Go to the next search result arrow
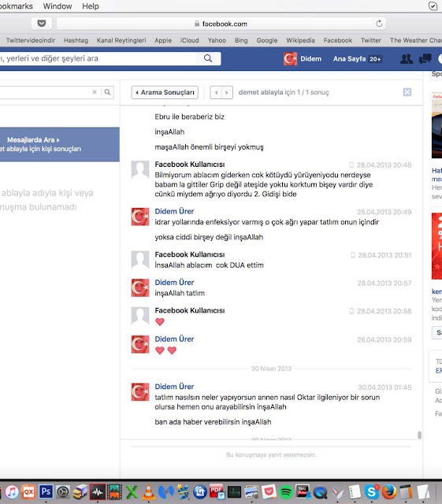 pos(227,93)
